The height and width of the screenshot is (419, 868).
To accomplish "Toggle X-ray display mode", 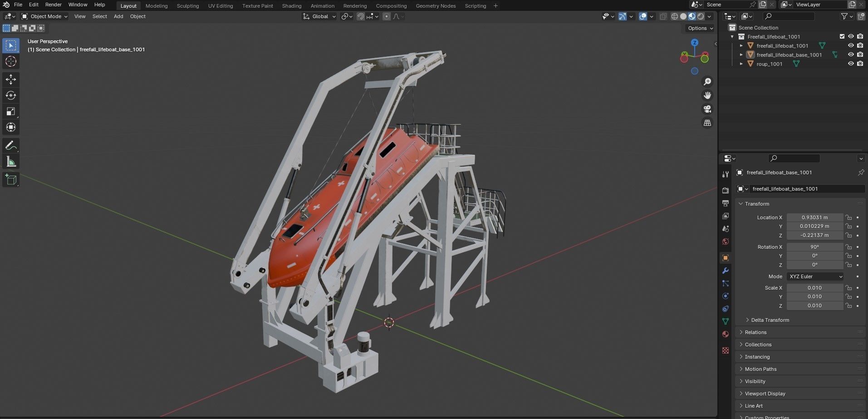I will (663, 16).
